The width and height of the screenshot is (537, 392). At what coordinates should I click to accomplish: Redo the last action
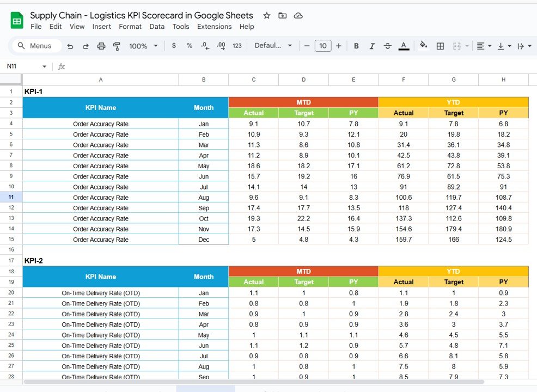(x=86, y=46)
